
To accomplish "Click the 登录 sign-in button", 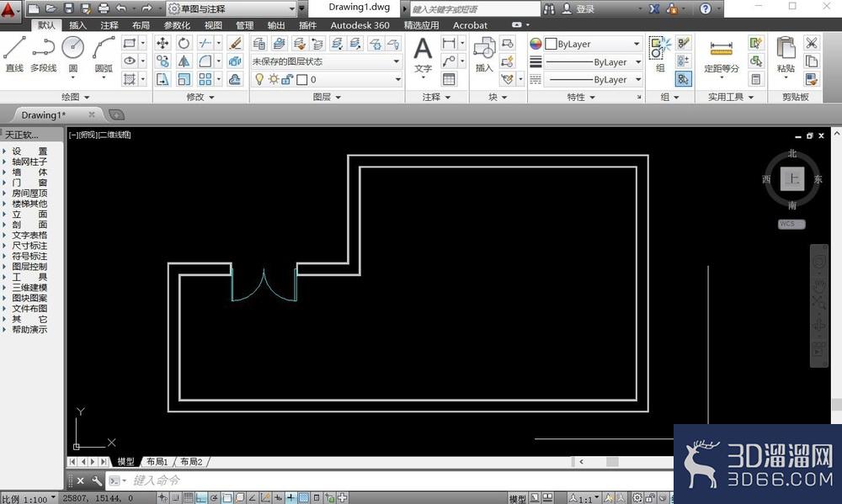I will point(579,8).
